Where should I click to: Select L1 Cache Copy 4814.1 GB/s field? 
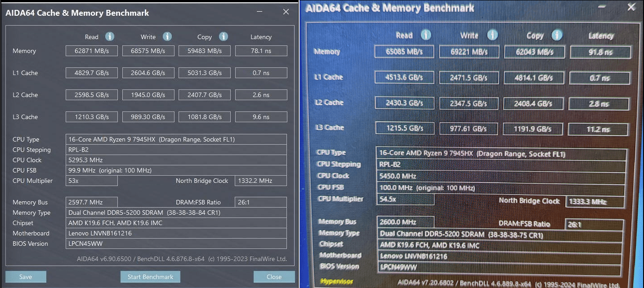pos(534,78)
